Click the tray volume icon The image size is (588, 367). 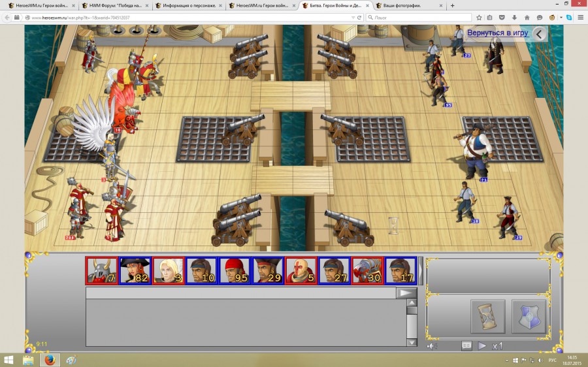(x=540, y=360)
